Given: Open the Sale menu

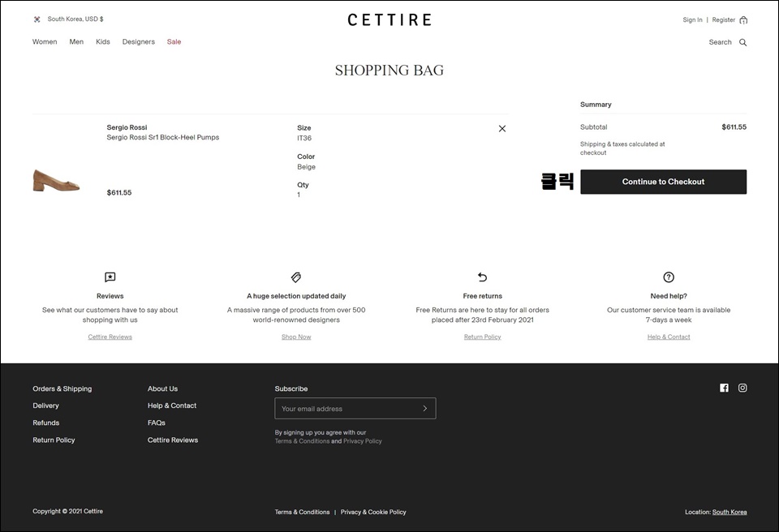Looking at the screenshot, I should [174, 41].
